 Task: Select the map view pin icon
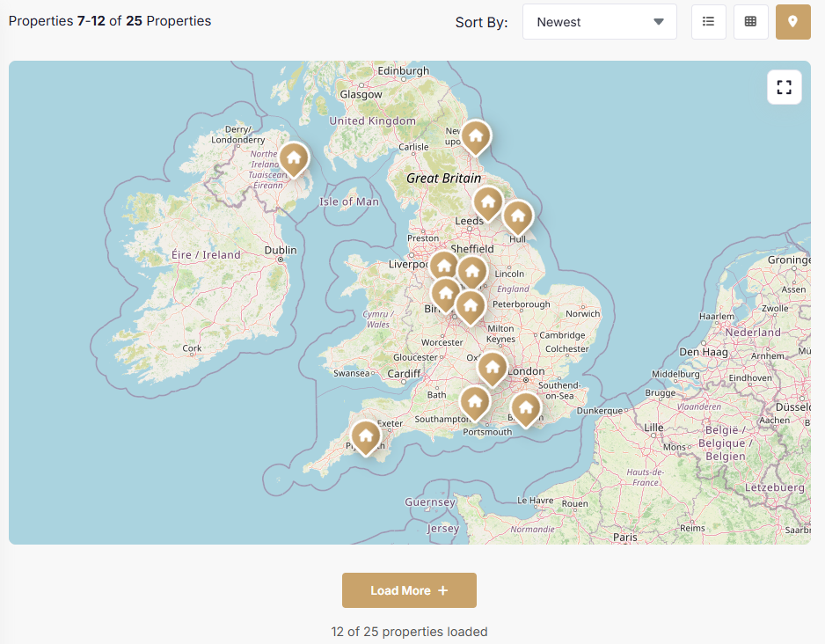click(x=793, y=22)
